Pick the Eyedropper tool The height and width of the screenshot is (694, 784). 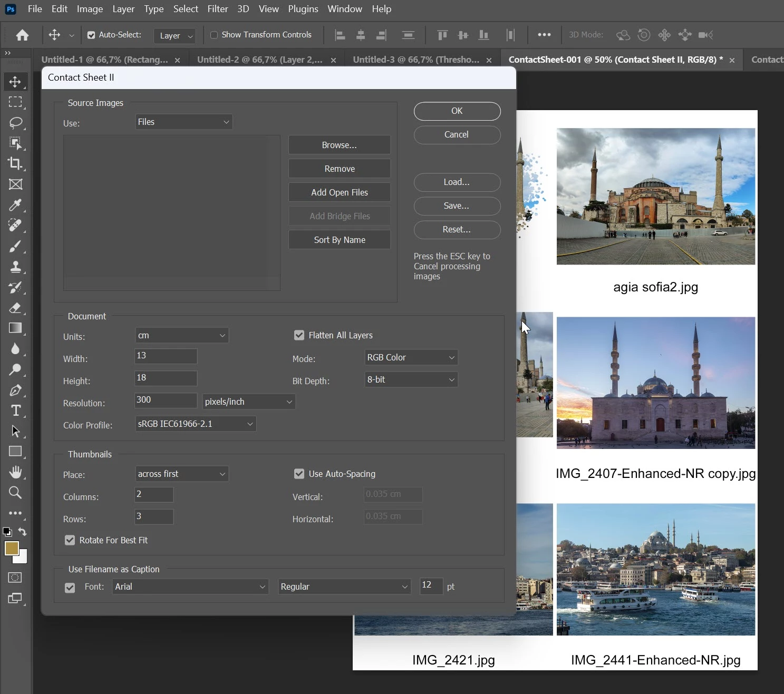15,205
